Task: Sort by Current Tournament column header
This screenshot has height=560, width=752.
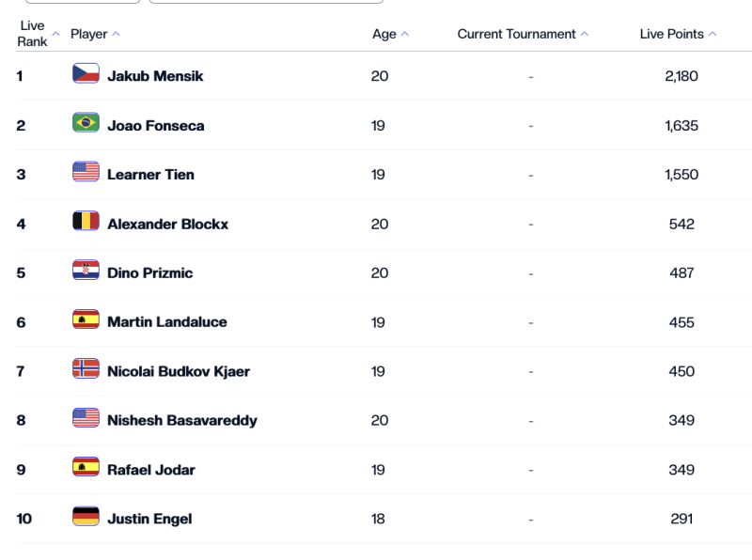Action: click(516, 34)
